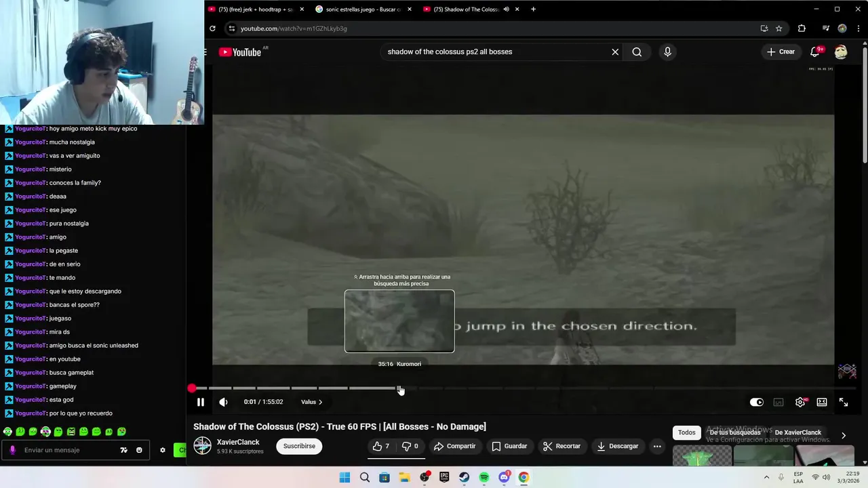Image resolution: width=868 pixels, height=488 pixels.
Task: Show hidden system tray icons
Action: [766, 478]
